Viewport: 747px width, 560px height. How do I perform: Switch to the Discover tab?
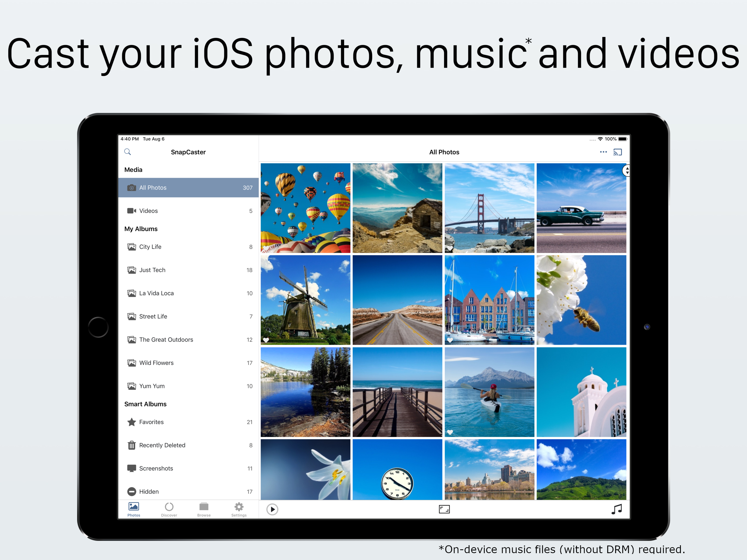169,509
